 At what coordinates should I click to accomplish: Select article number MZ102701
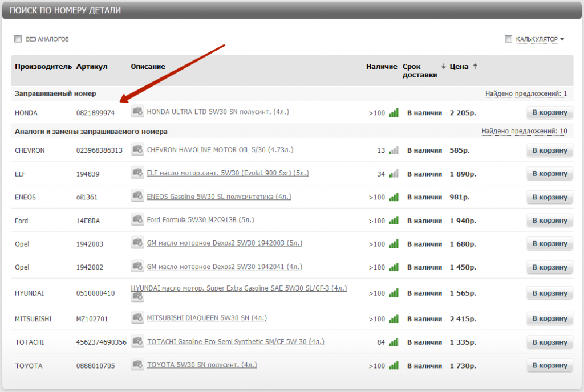pyautogui.click(x=92, y=318)
